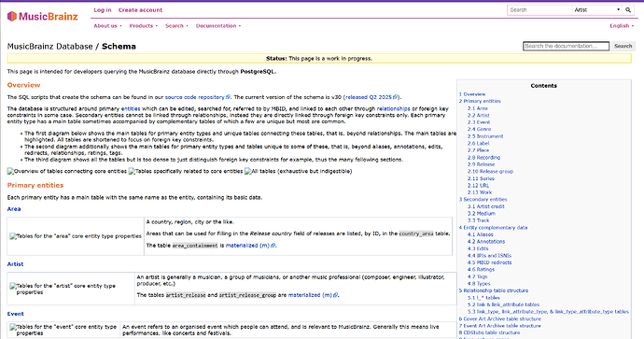Click the Event section heading link
Screen dimensions: 644x339
[16, 314]
